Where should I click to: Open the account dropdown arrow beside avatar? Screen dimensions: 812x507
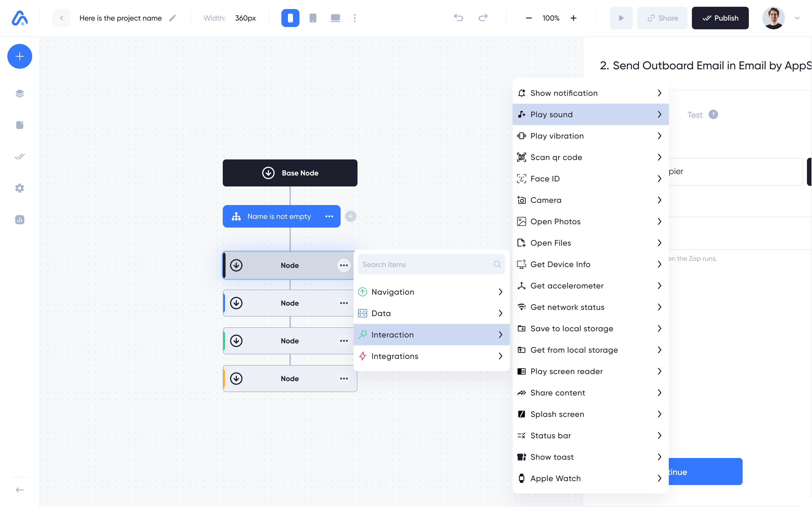797,18
